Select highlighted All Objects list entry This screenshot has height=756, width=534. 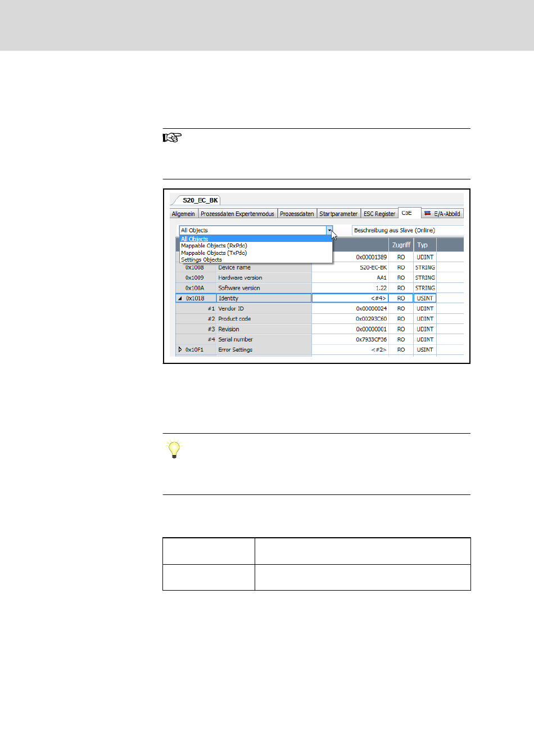[194, 239]
